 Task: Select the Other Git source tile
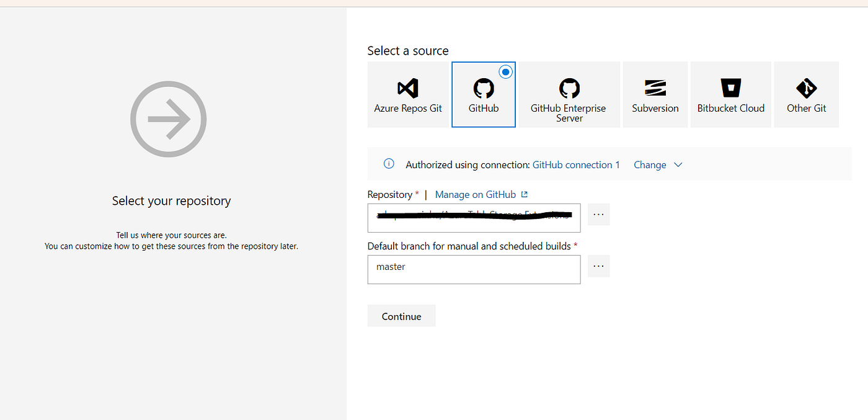[x=806, y=94]
